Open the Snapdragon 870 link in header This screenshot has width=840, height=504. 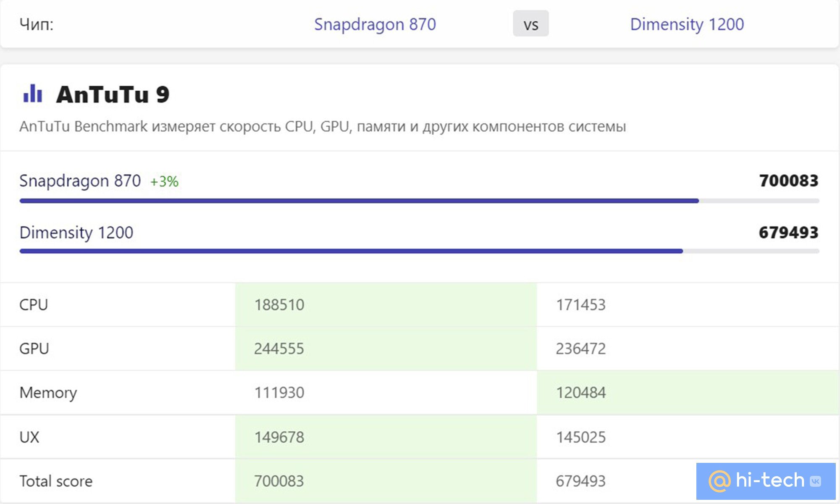[x=375, y=24]
